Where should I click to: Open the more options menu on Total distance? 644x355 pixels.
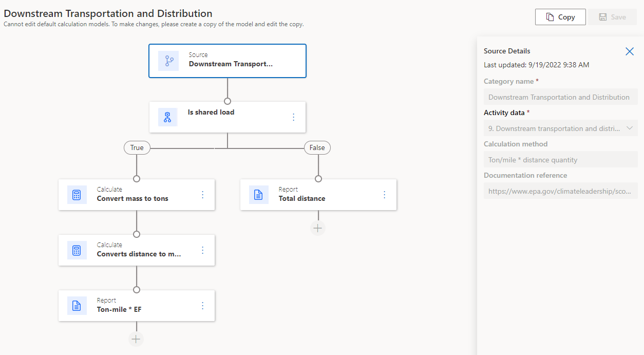[384, 195]
